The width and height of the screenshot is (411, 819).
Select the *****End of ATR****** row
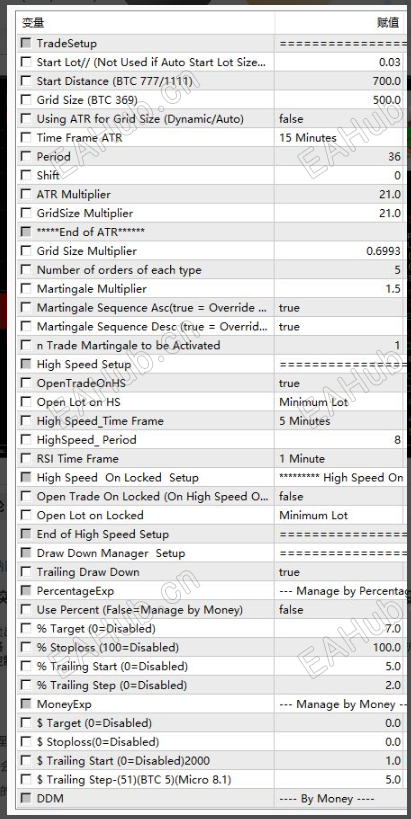[x=210, y=232]
